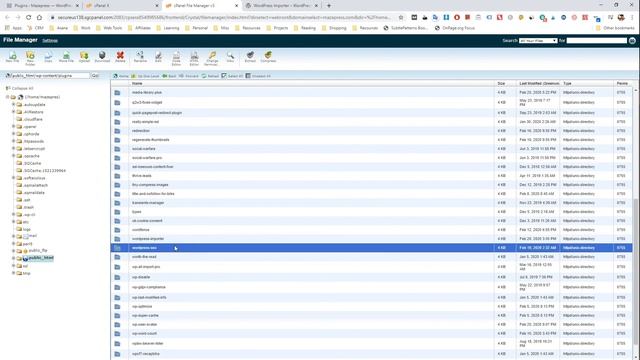This screenshot has height=360, width=640.
Task: Click the browser reload icon
Action: click(x=29, y=18)
